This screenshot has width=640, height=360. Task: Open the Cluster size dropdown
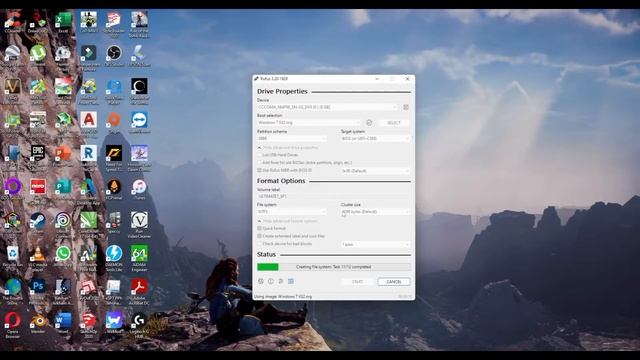point(376,211)
